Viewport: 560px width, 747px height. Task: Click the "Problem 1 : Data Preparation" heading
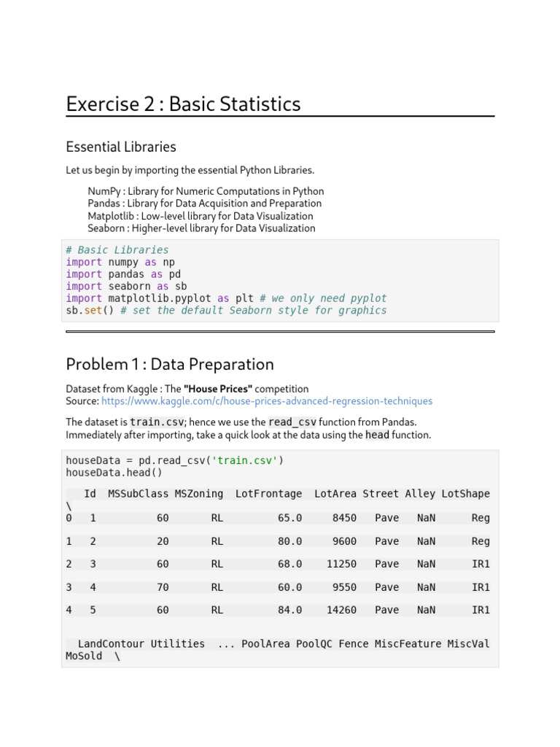pyautogui.click(x=170, y=364)
